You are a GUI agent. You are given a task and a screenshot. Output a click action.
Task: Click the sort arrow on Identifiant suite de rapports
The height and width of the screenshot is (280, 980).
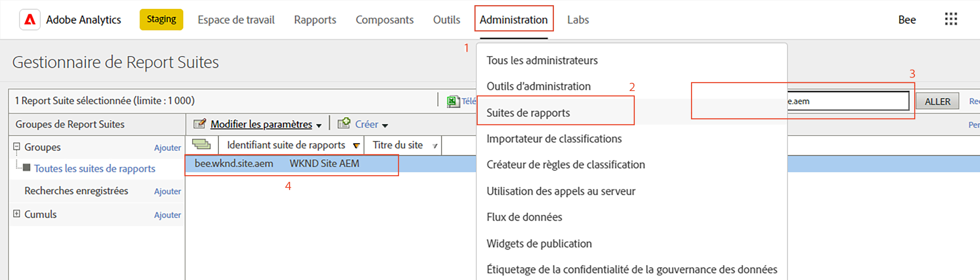tap(356, 146)
